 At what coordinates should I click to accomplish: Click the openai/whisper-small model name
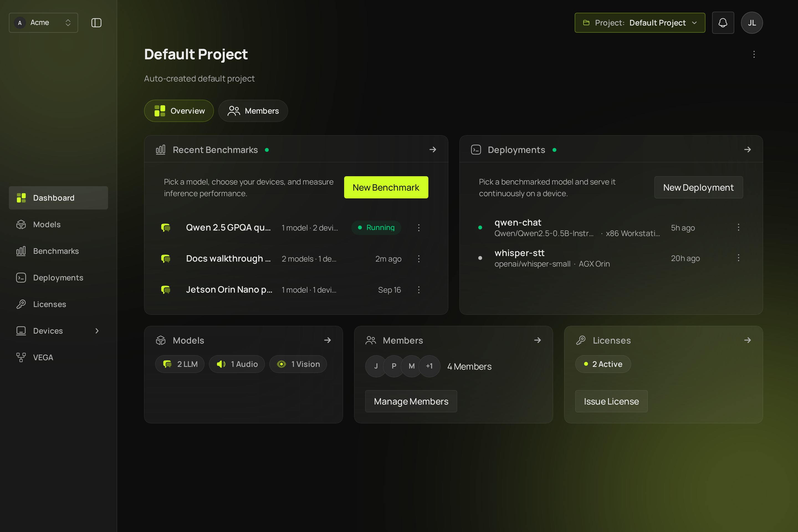point(532,264)
